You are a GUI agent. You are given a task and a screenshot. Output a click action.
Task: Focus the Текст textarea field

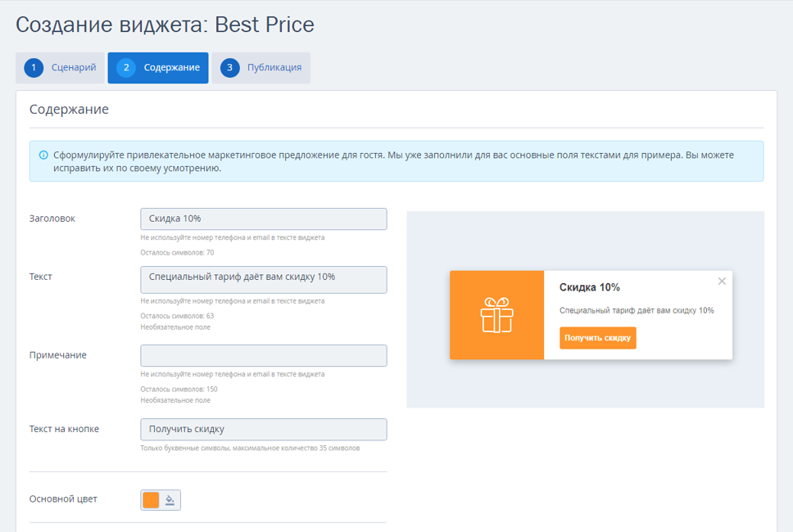(x=264, y=280)
